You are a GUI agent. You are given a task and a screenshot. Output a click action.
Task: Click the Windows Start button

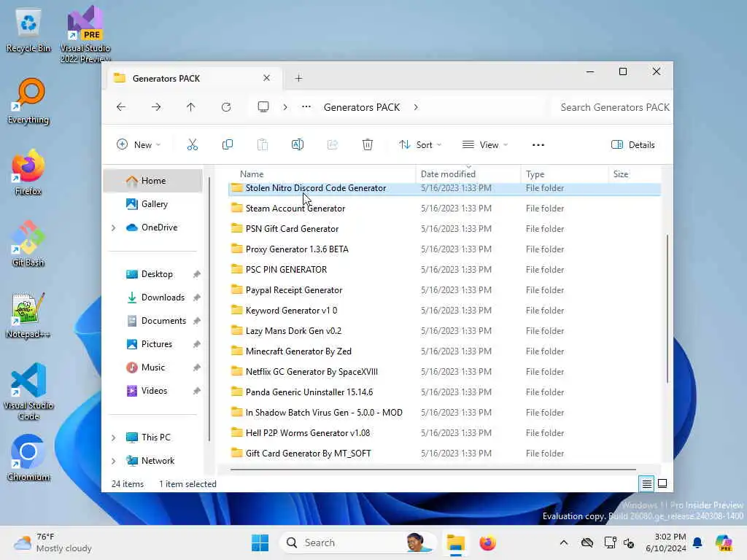260,542
